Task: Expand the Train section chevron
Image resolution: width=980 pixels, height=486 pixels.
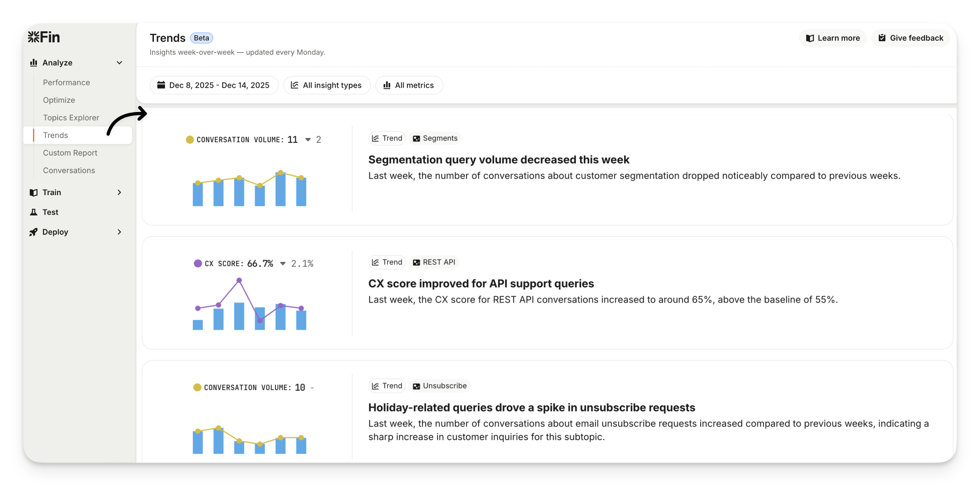Action: pyautogui.click(x=119, y=192)
